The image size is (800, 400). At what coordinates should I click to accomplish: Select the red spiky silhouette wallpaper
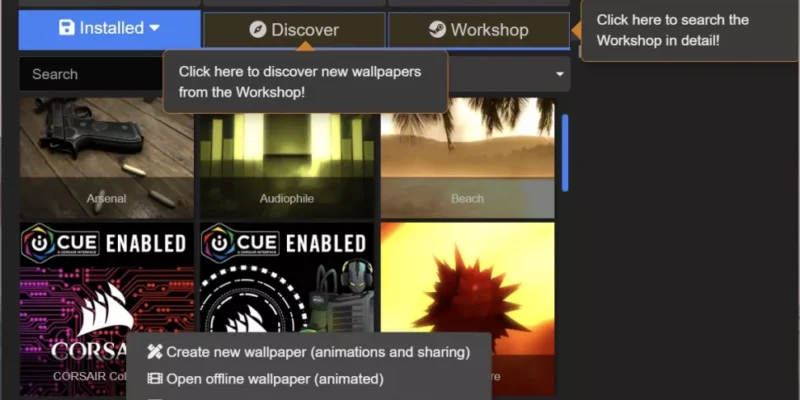pos(467,290)
